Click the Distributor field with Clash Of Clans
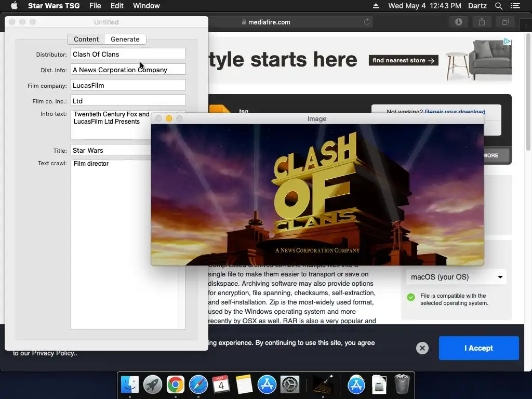 pyautogui.click(x=128, y=54)
